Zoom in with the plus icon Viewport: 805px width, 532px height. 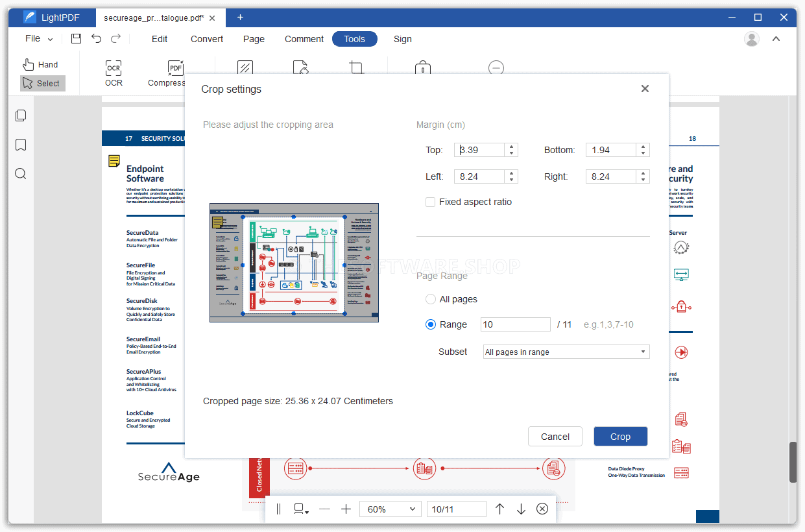click(x=346, y=509)
